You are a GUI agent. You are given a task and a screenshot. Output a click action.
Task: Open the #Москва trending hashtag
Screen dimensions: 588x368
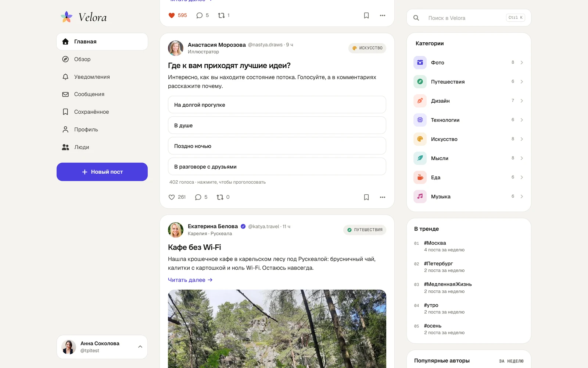pos(435,243)
